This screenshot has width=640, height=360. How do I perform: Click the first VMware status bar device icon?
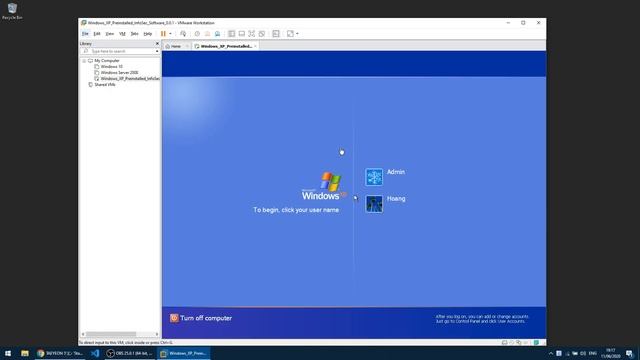tap(504, 342)
